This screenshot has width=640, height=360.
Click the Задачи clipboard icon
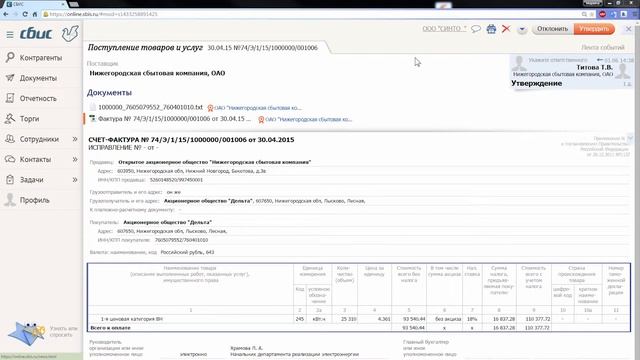(10, 179)
